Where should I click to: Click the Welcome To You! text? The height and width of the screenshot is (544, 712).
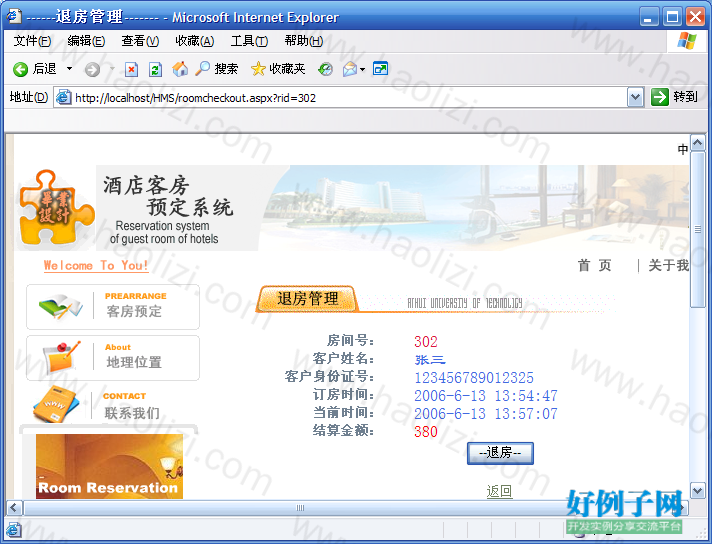coord(96,265)
